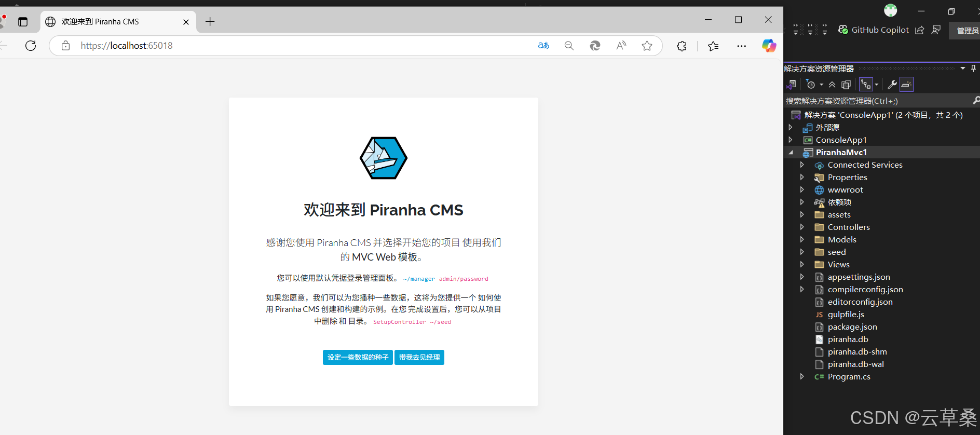Select the Models folder
The image size is (980, 435).
tap(842, 240)
